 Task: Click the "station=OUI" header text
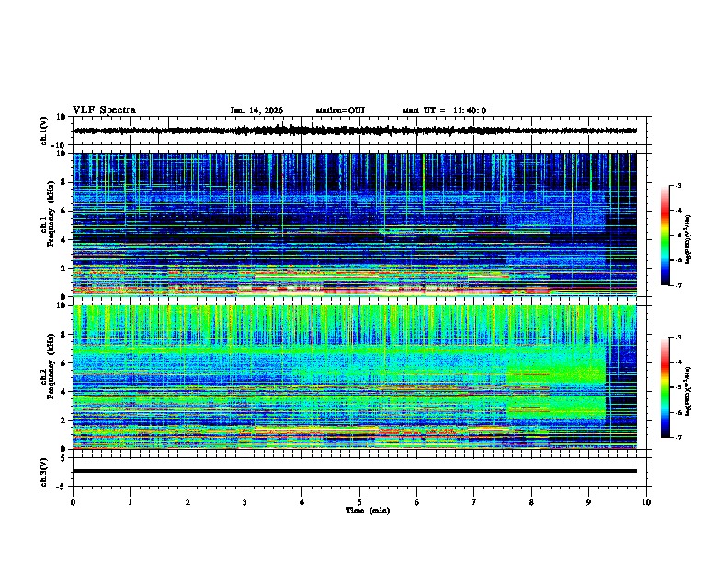(x=340, y=110)
